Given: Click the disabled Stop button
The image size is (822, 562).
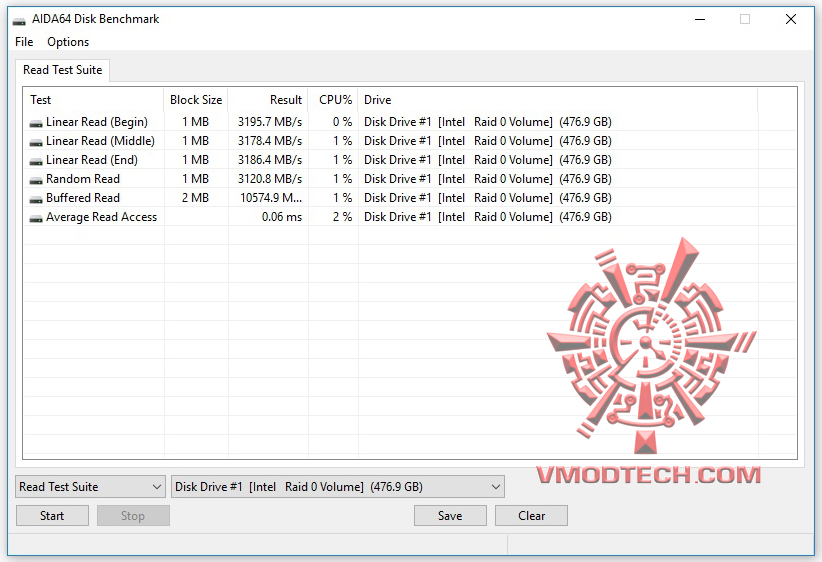Looking at the screenshot, I should point(133,516).
